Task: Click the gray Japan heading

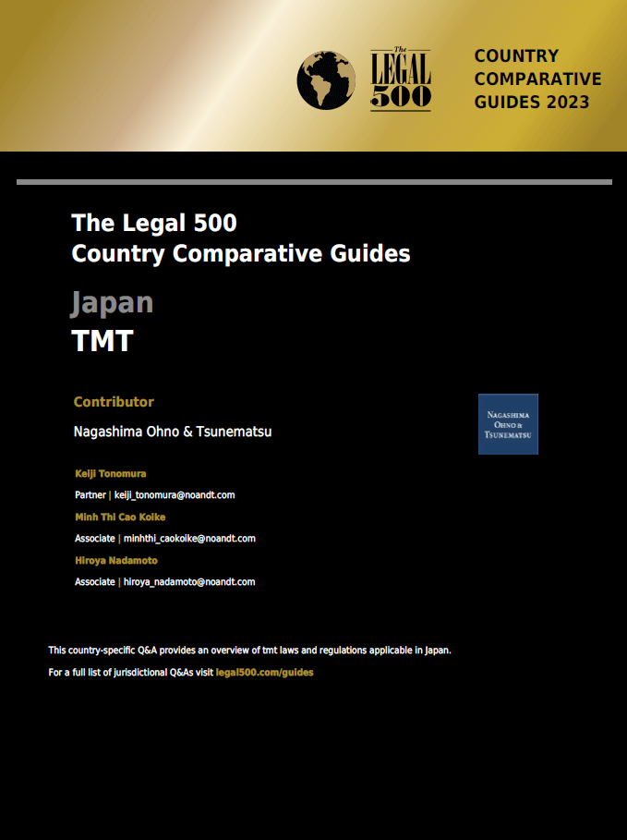Action: [x=112, y=303]
